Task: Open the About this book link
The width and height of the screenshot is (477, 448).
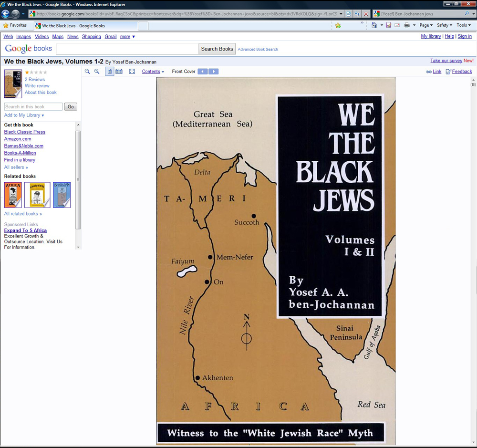Action: 41,92
